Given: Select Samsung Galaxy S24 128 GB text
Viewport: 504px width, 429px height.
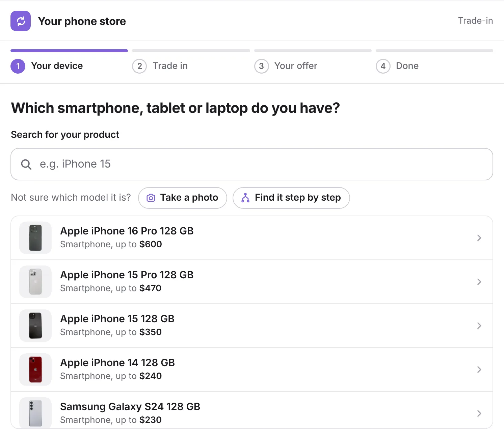Looking at the screenshot, I should point(130,407).
